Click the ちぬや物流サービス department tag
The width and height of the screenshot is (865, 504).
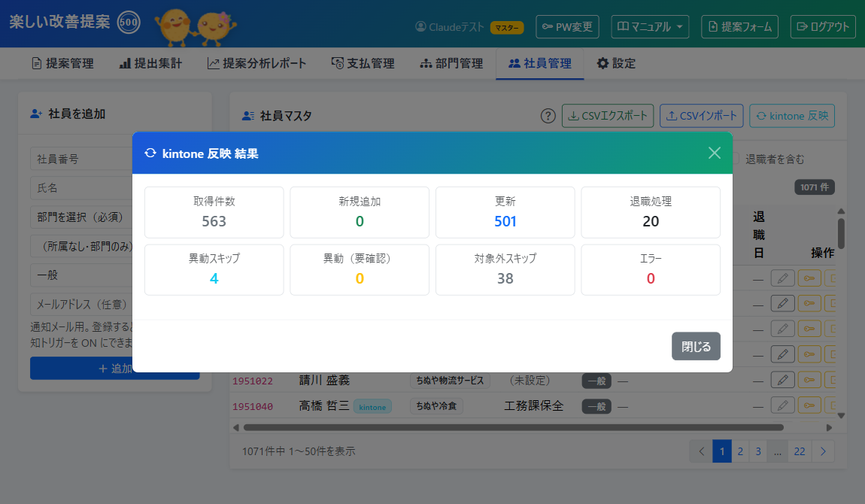click(x=450, y=381)
